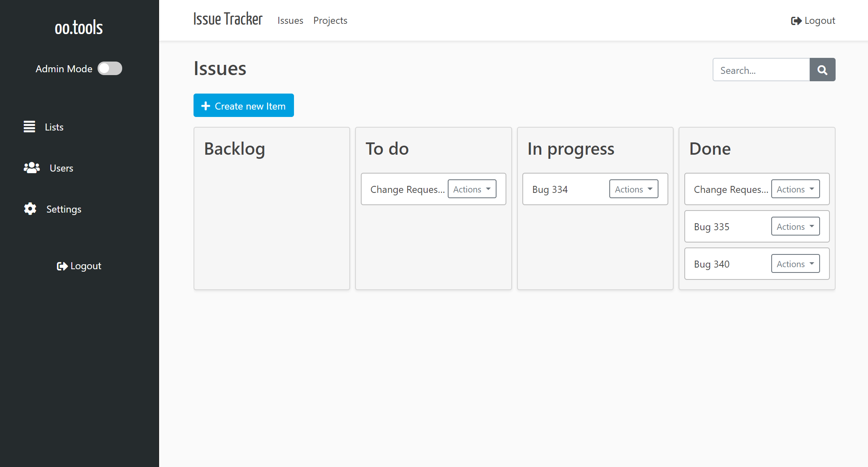Click the Issue Tracker title link

click(x=228, y=19)
